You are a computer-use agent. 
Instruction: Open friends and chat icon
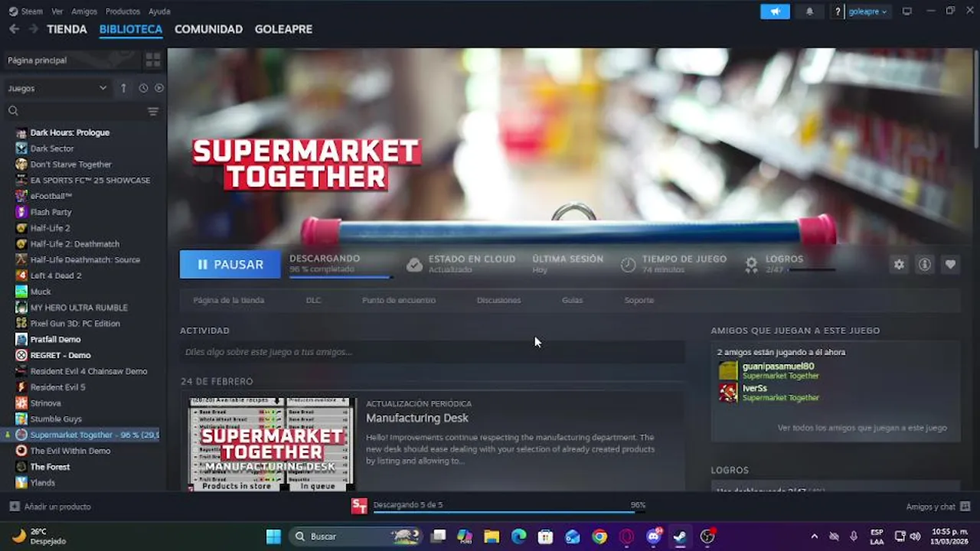(965, 507)
